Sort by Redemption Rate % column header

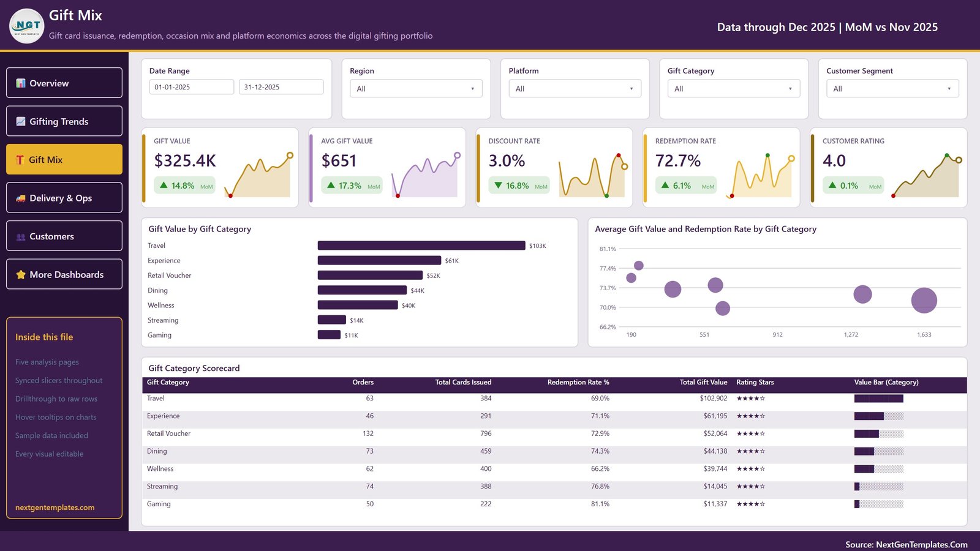tap(578, 382)
